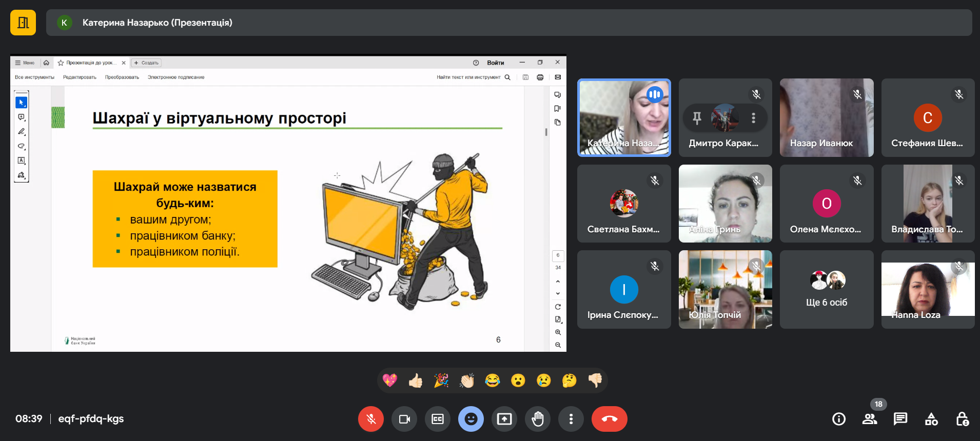Open the chat with everyone panel
This screenshot has width=980, height=441.
point(900,419)
